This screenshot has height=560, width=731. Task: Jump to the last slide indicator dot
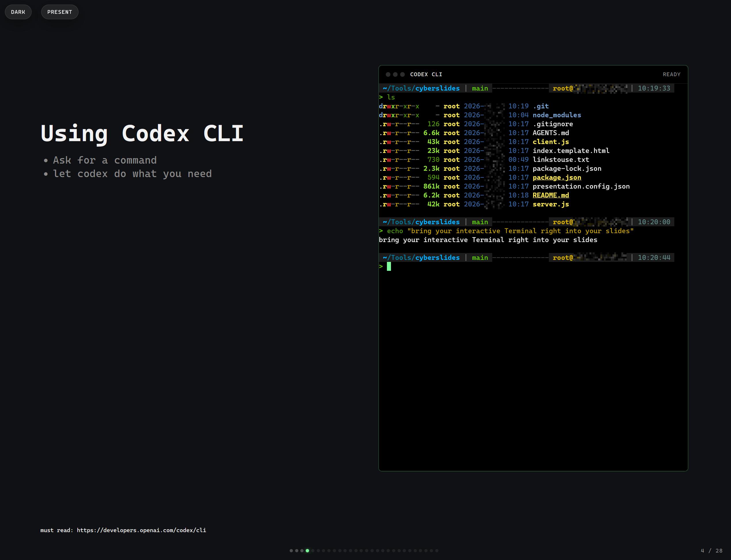tap(437, 551)
